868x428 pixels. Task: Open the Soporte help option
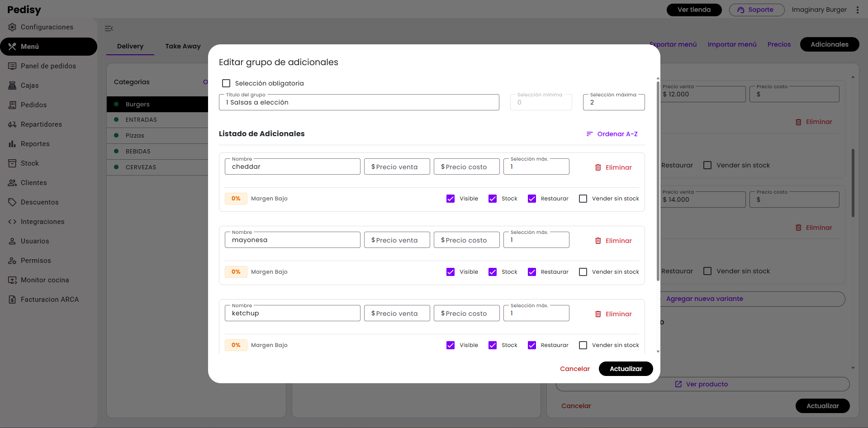tap(756, 10)
